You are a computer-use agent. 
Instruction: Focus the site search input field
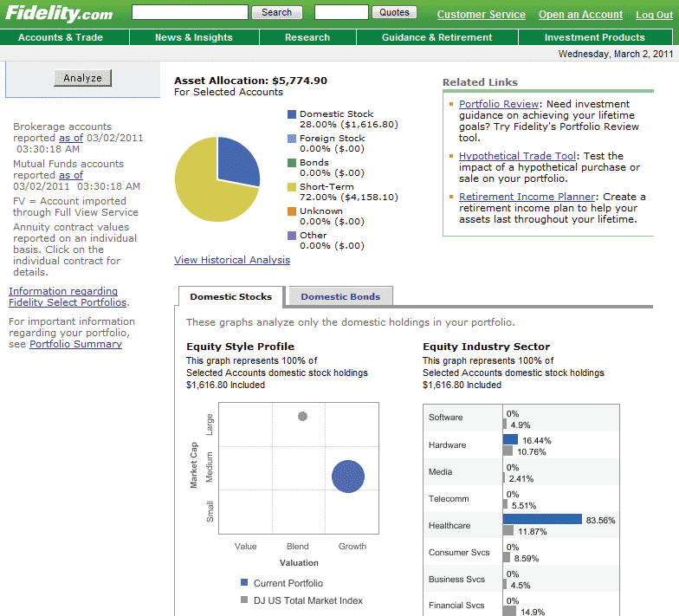coord(191,12)
